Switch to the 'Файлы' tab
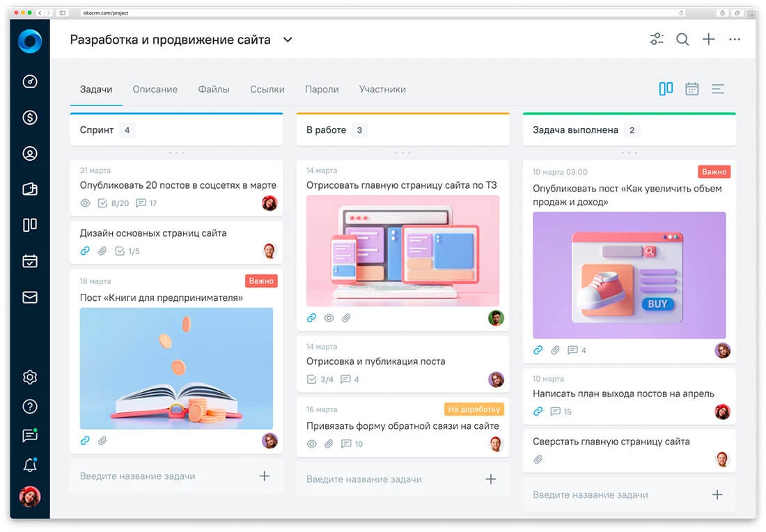The image size is (766, 532). (x=213, y=89)
